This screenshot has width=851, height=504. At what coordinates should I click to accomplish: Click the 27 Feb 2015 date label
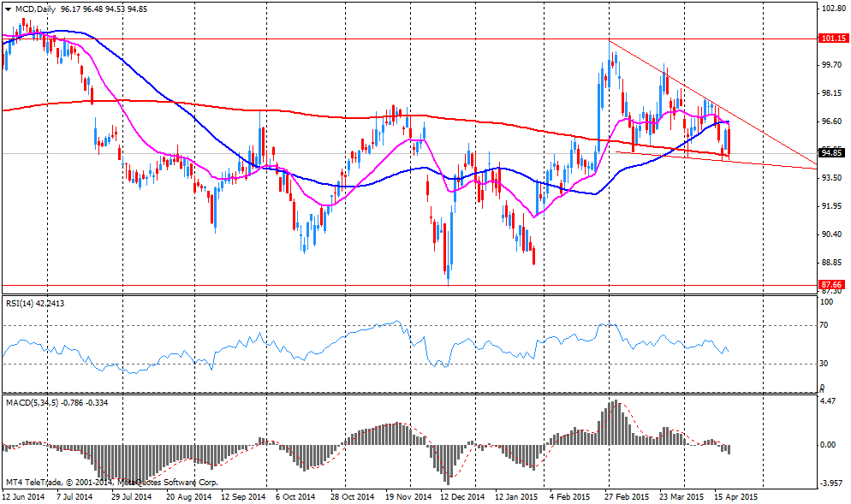(x=627, y=496)
